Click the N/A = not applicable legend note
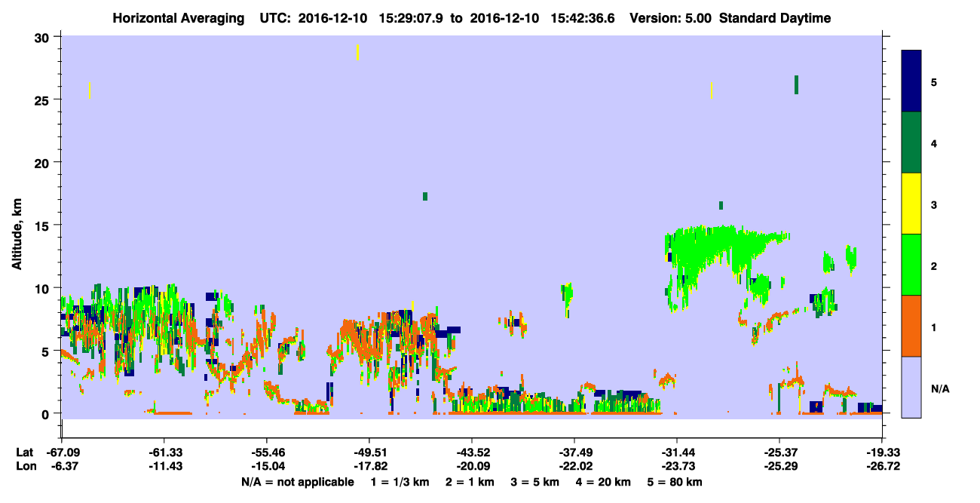Image resolution: width=980 pixels, height=503 pixels. pos(297,482)
